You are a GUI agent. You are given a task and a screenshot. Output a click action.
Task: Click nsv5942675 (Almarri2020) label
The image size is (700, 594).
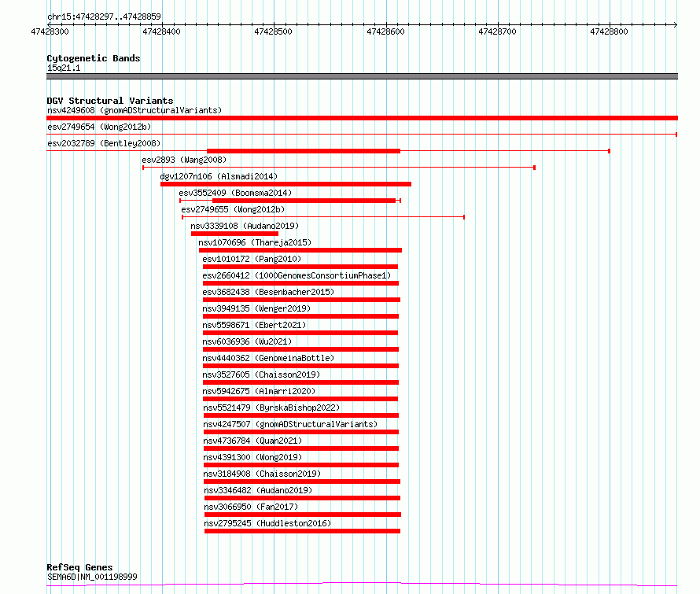[259, 391]
